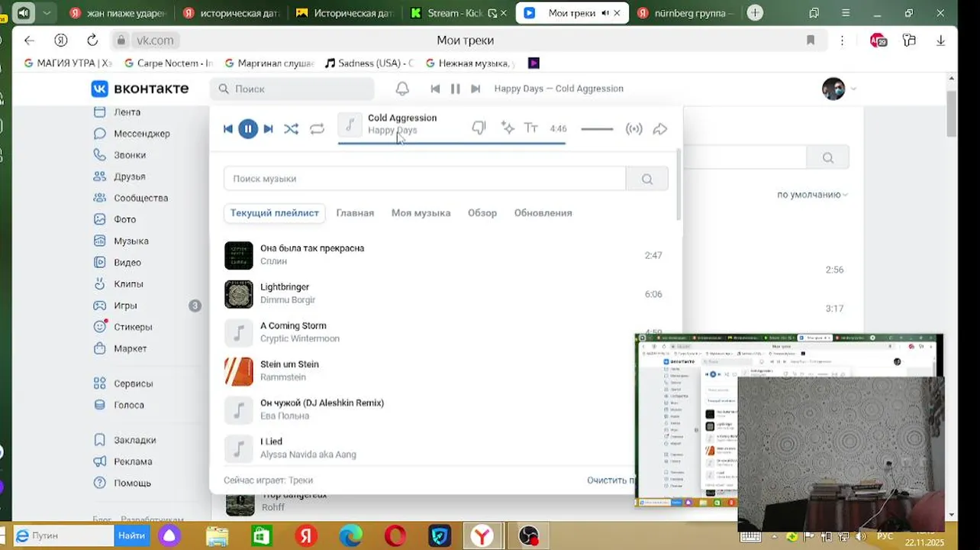Screen dimensions: 980x550
Task: Adjust the player volume slider
Action: coord(597,129)
